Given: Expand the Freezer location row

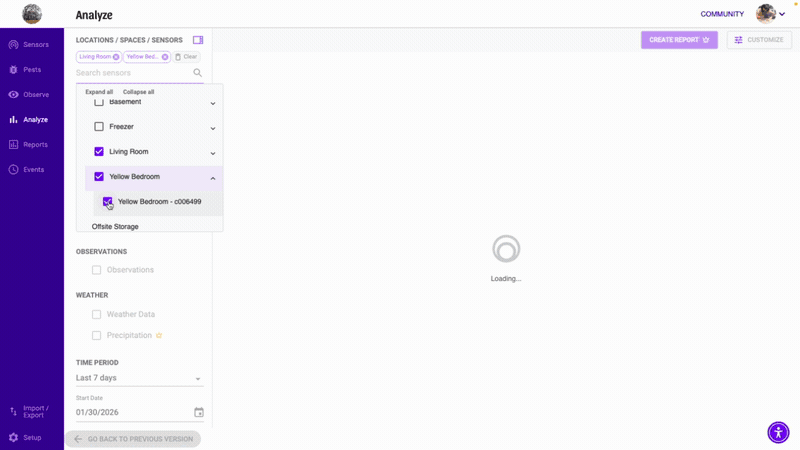Looking at the screenshot, I should [x=213, y=128].
